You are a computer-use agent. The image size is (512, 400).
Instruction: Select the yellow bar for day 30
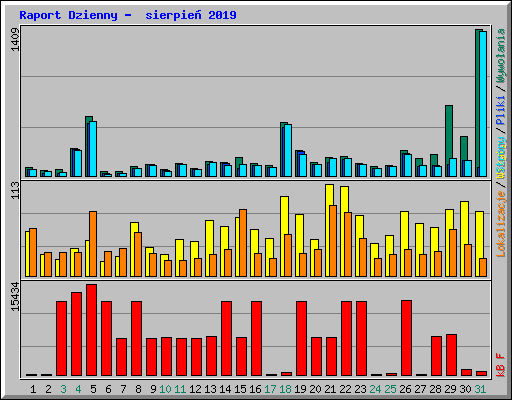(x=464, y=239)
